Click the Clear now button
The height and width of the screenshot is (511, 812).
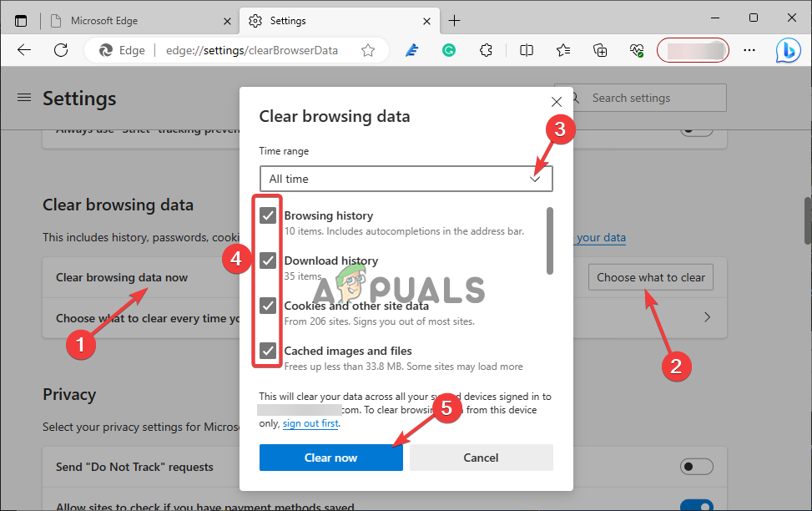(330, 457)
